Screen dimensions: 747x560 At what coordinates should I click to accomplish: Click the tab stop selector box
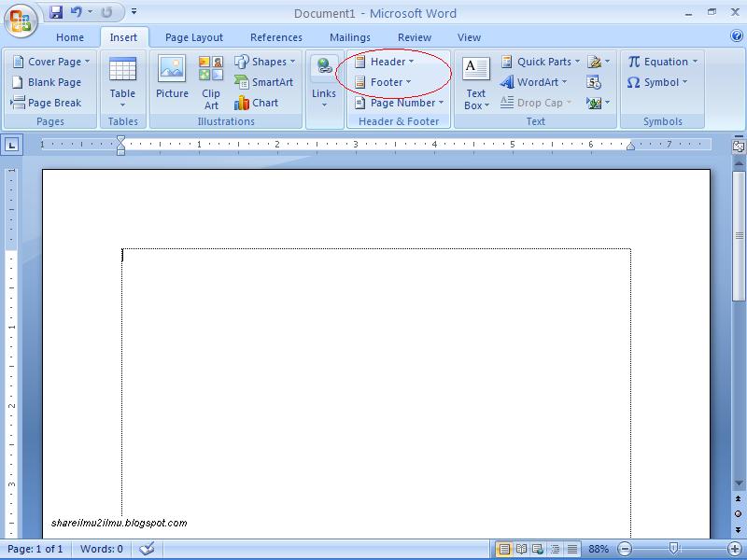11,145
